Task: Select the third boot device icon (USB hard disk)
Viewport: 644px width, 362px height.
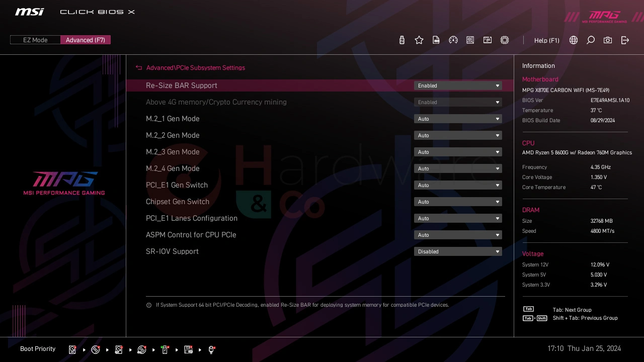Action: 119,349
